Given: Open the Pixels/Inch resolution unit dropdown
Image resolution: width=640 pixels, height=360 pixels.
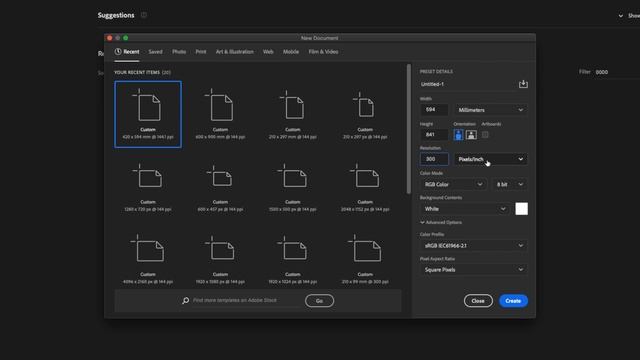Looking at the screenshot, I should 491,159.
